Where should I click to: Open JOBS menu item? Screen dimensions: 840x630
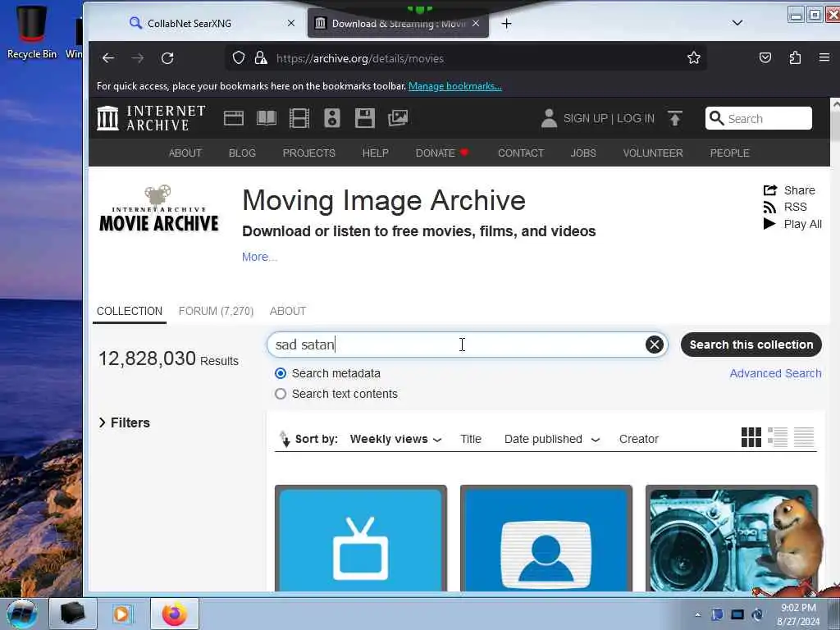tap(583, 153)
